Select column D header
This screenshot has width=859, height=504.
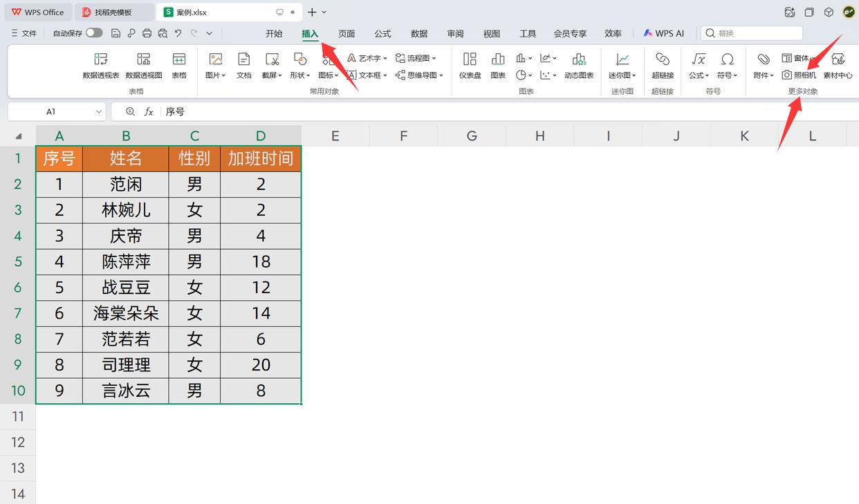click(x=261, y=136)
